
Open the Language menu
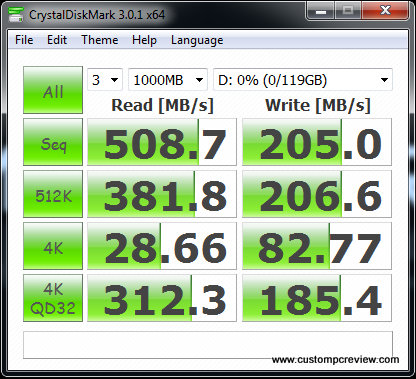tap(197, 40)
